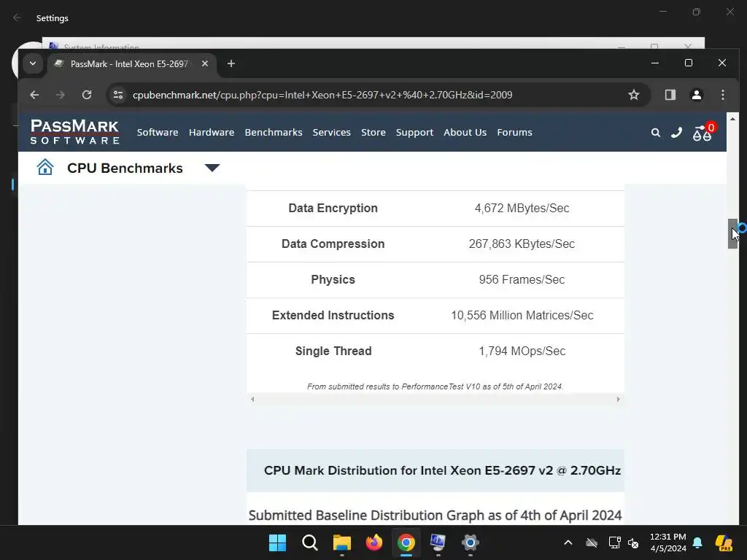Open Chrome tab search dropdown
Image resolution: width=747 pixels, height=560 pixels.
(32, 63)
